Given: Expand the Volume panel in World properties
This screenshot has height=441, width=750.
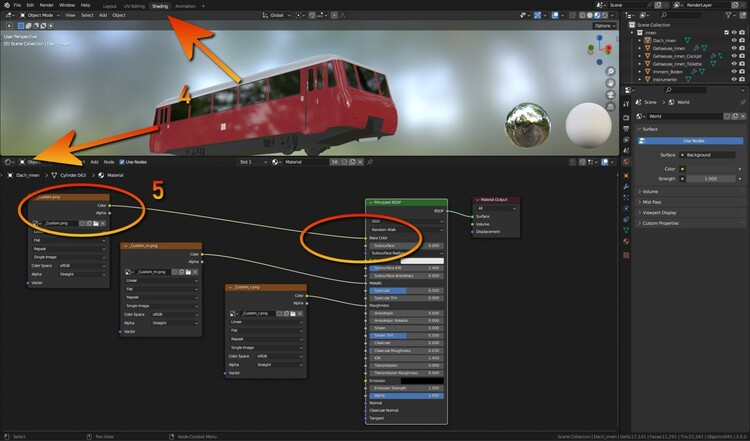Looking at the screenshot, I should (x=652, y=191).
